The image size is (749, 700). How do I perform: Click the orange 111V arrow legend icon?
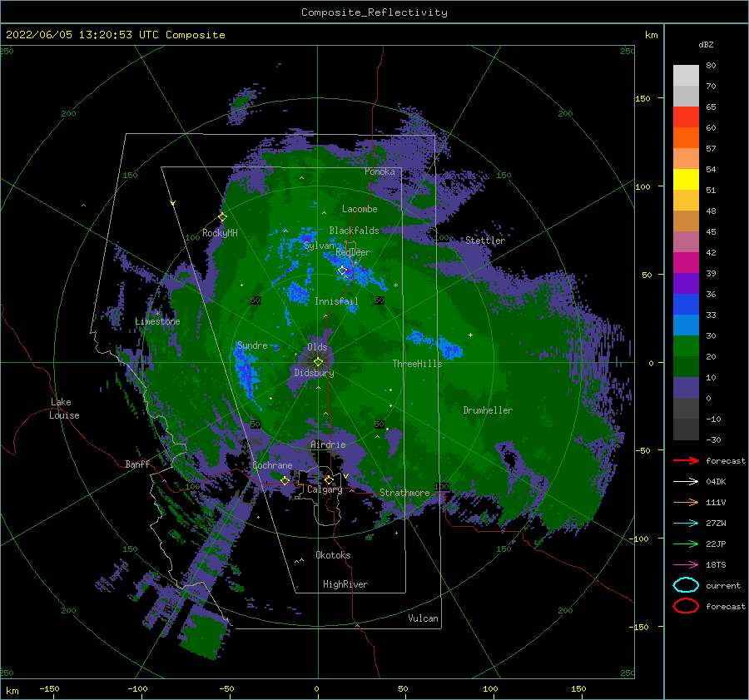686,502
